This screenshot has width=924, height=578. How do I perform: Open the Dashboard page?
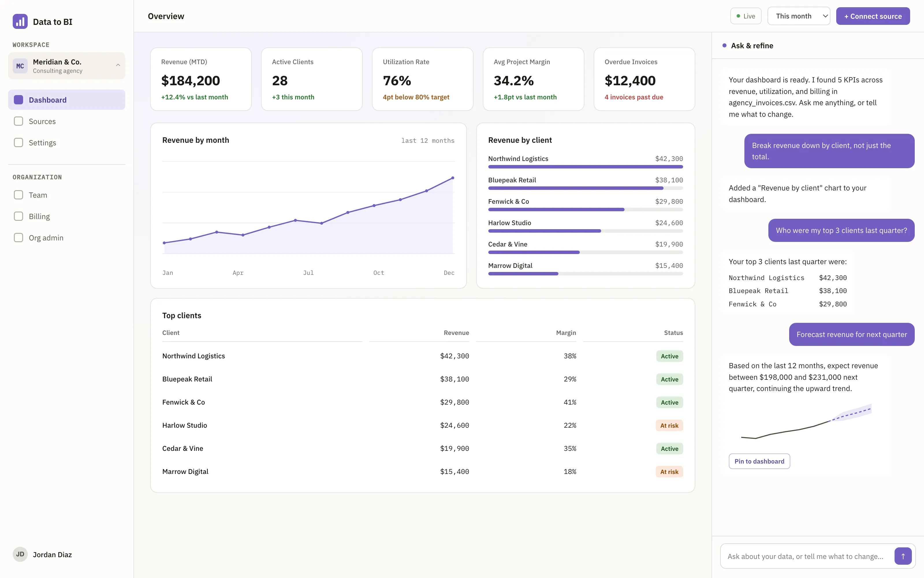66,100
